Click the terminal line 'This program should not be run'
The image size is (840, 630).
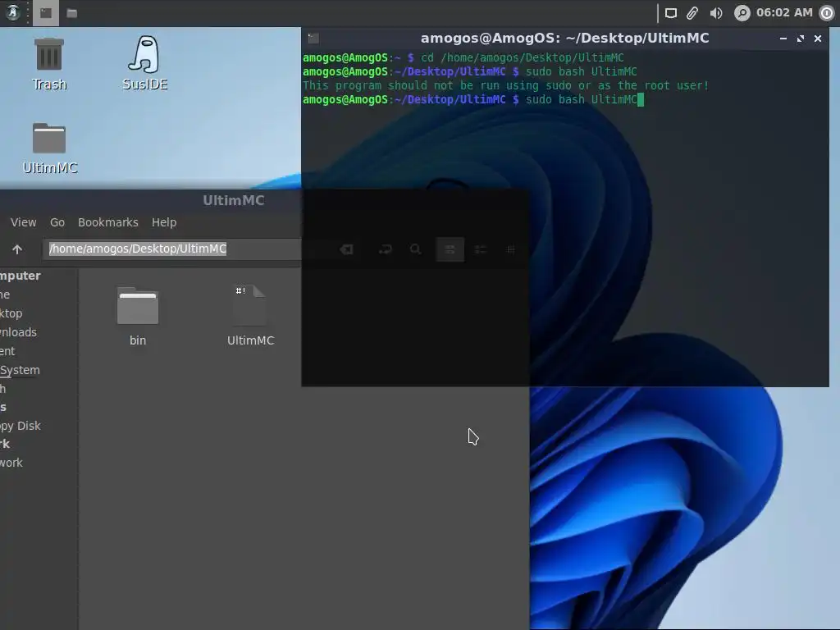[505, 85]
